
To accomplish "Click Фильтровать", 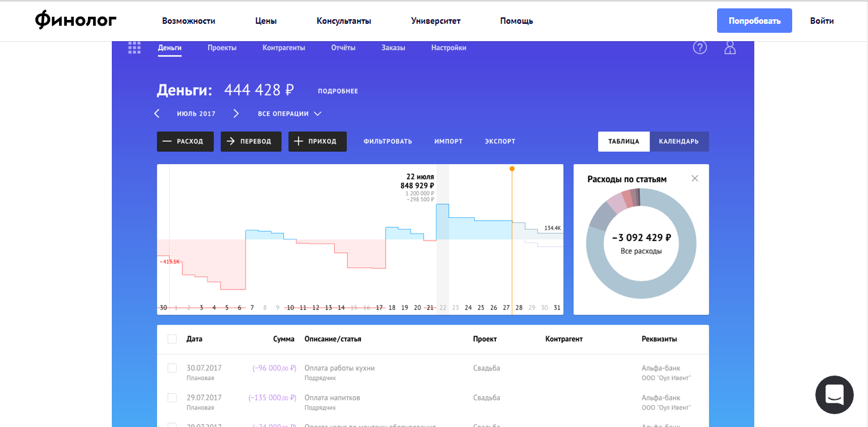I will (387, 141).
